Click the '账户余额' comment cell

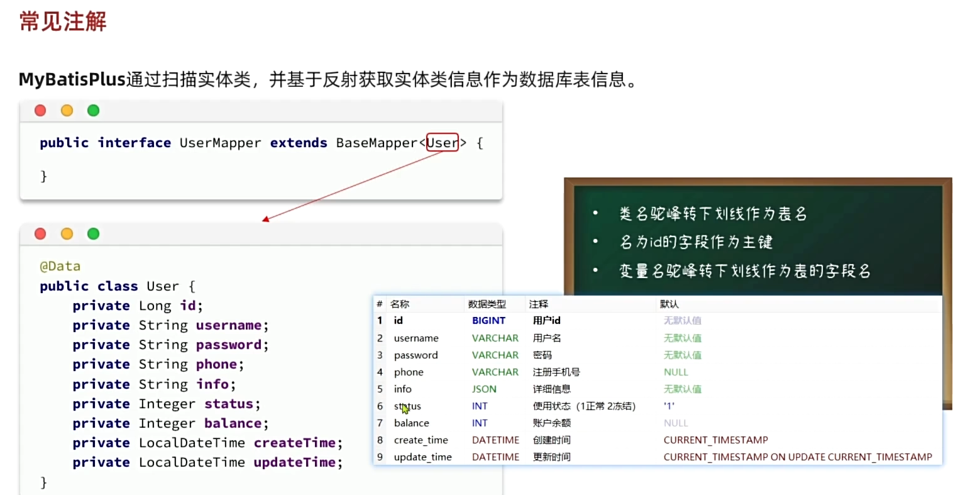coord(552,423)
